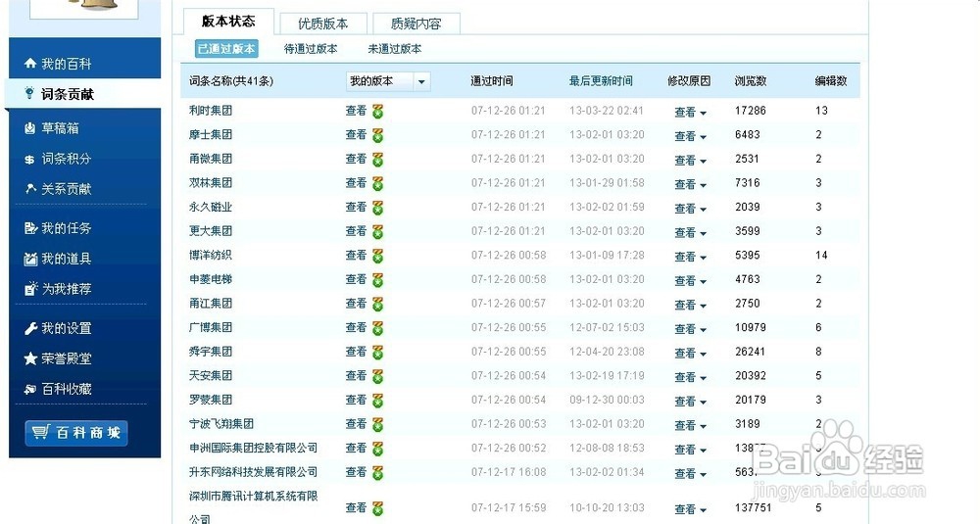The image size is (980, 524).
Task: Open the 我的版本 dropdown in table header
Action: [388, 81]
